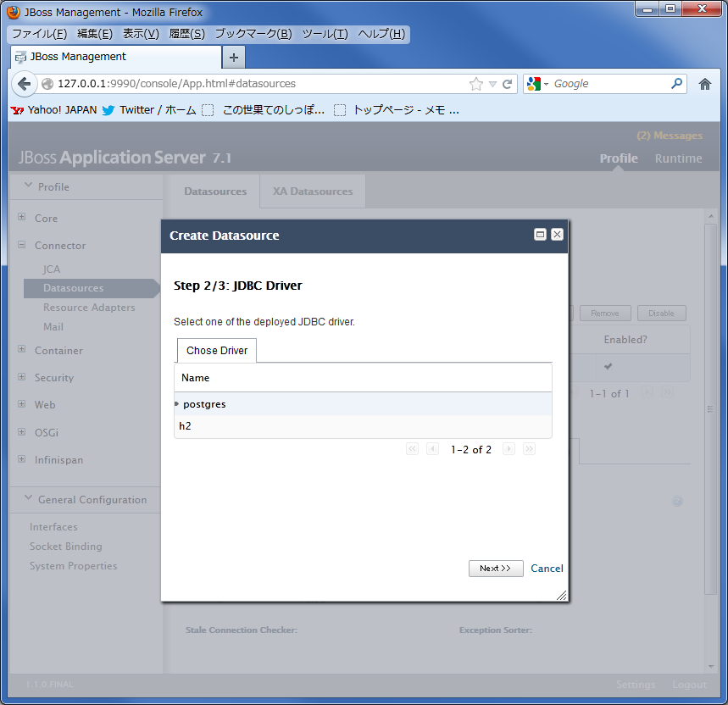
Task: Open Socket Binding configuration
Action: click(x=65, y=547)
